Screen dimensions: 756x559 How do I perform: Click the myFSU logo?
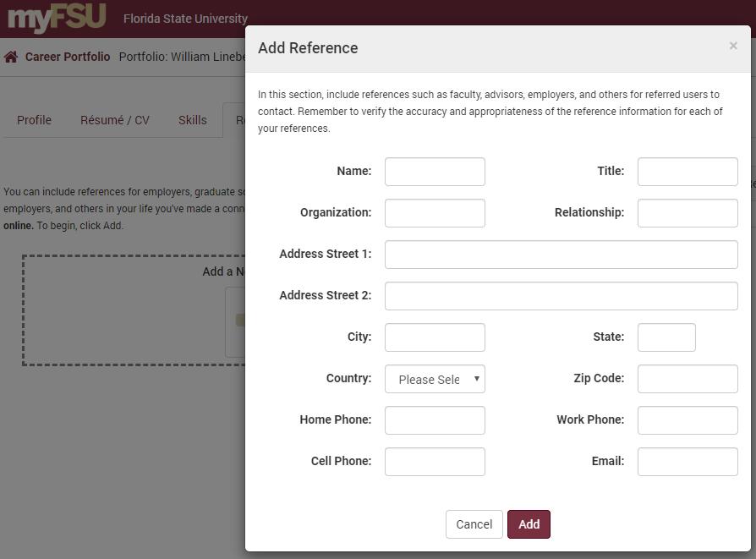click(57, 18)
